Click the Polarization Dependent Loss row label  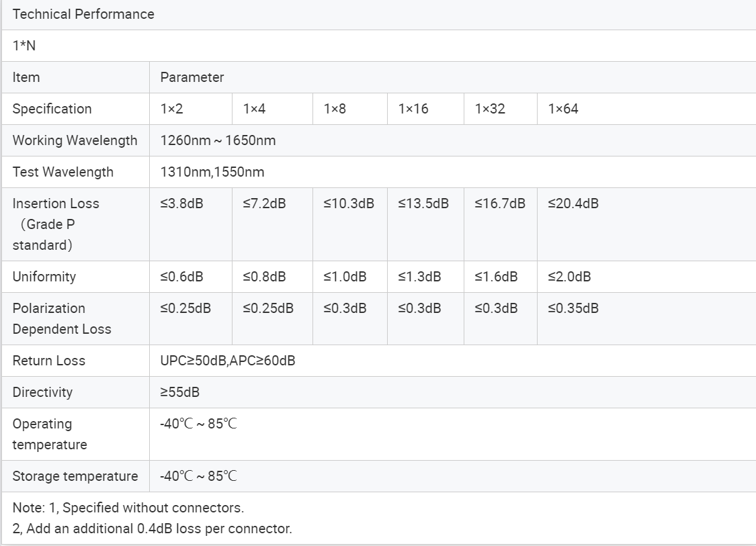pyautogui.click(x=62, y=318)
